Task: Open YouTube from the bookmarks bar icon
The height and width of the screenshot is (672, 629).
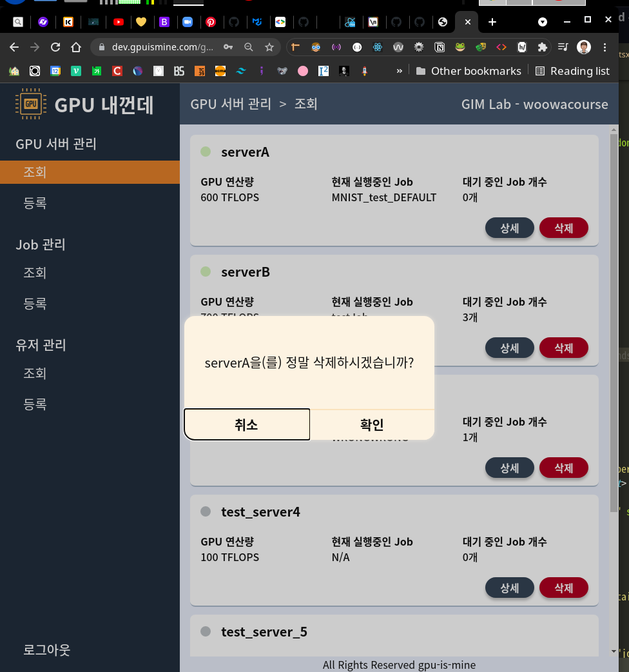Action: 118,22
